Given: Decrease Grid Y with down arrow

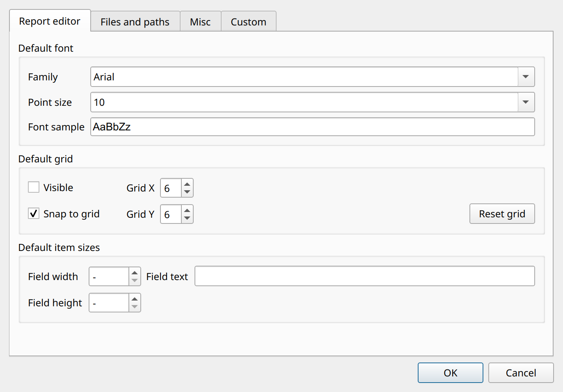Looking at the screenshot, I should click(187, 219).
